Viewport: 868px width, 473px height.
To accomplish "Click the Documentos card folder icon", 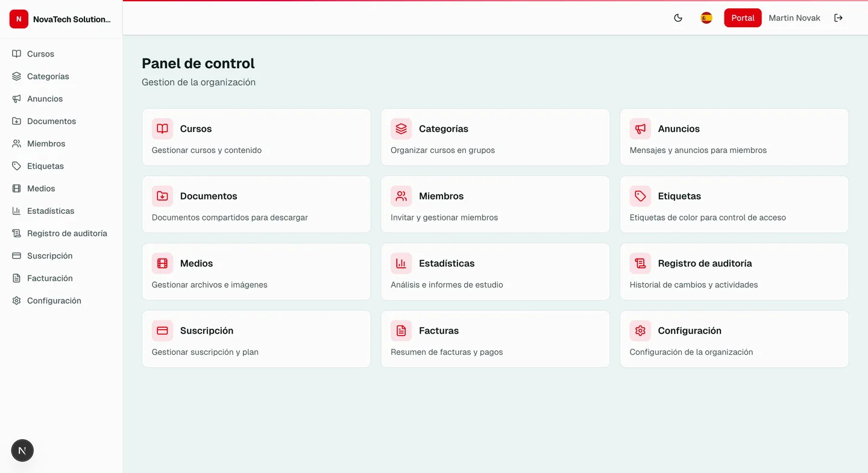I will [162, 196].
